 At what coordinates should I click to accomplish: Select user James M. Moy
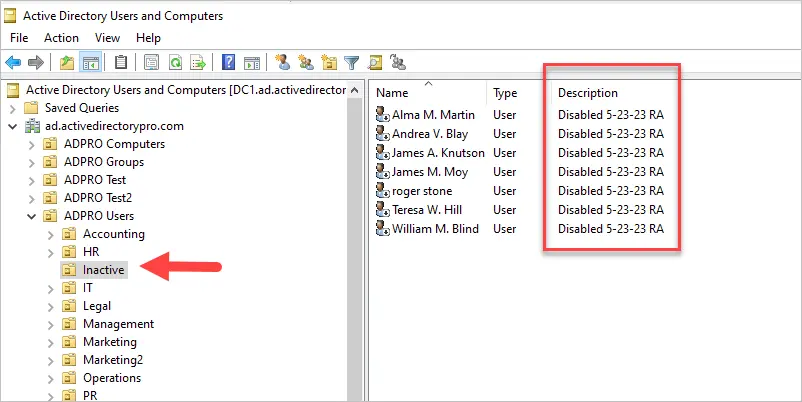(x=430, y=172)
